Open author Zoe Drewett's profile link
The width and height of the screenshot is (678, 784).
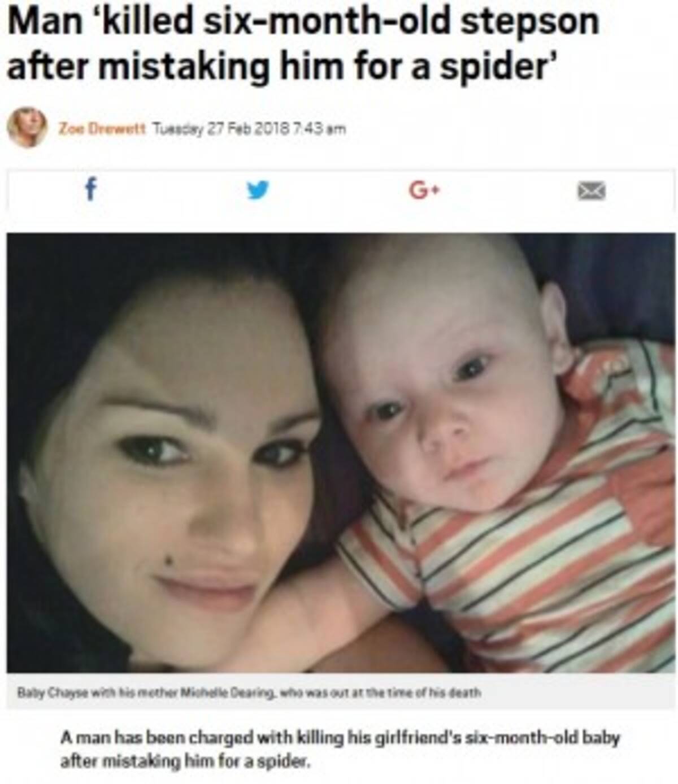(x=102, y=129)
